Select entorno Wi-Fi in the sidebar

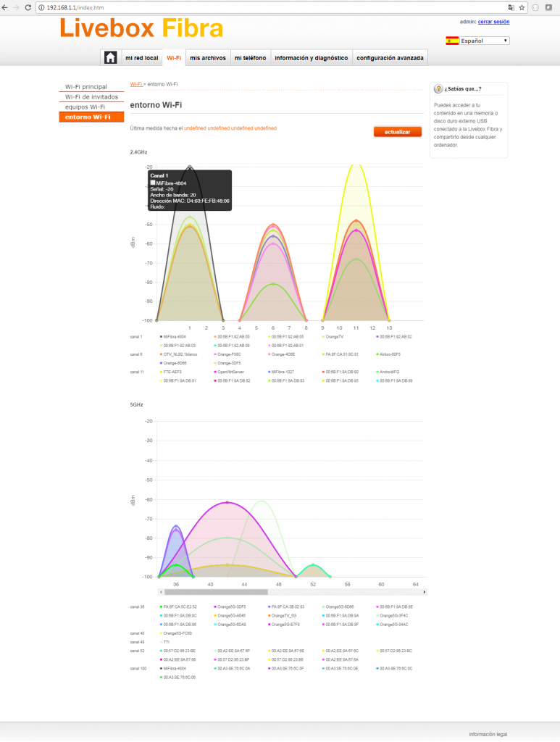[91, 117]
